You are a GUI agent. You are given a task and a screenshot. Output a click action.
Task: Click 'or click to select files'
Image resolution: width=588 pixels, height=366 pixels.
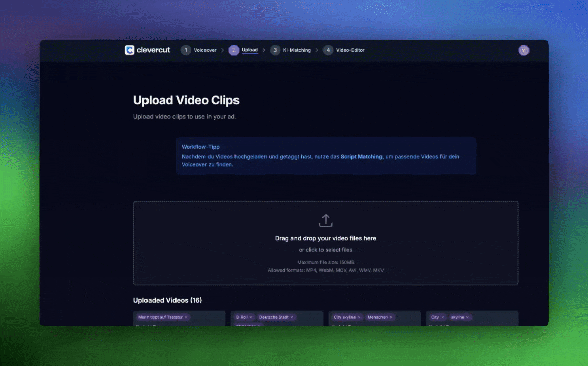coord(326,250)
